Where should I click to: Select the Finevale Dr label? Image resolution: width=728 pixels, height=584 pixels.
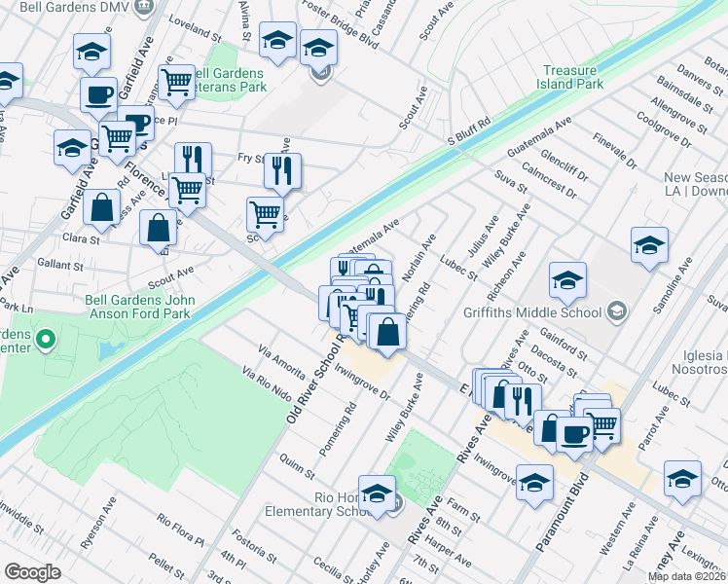(615, 151)
